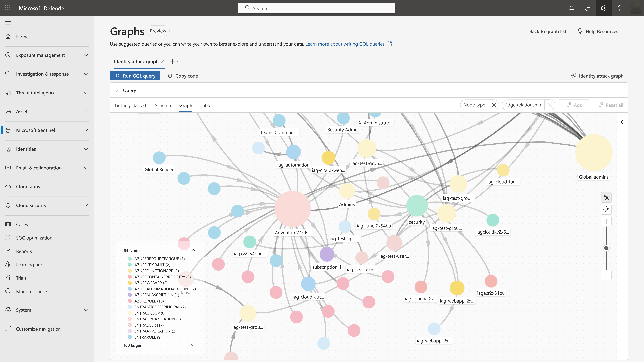Click the Home house icon
This screenshot has width=644, height=362.
[8, 36]
